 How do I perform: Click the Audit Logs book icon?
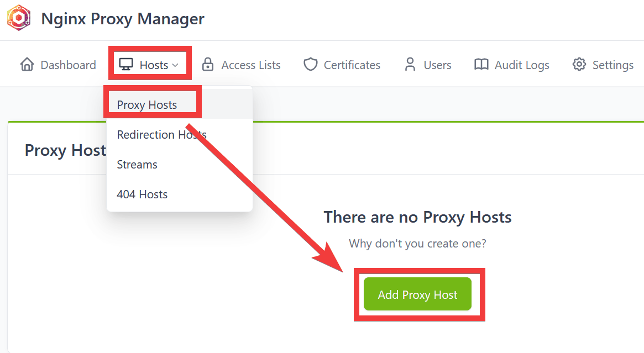click(481, 65)
